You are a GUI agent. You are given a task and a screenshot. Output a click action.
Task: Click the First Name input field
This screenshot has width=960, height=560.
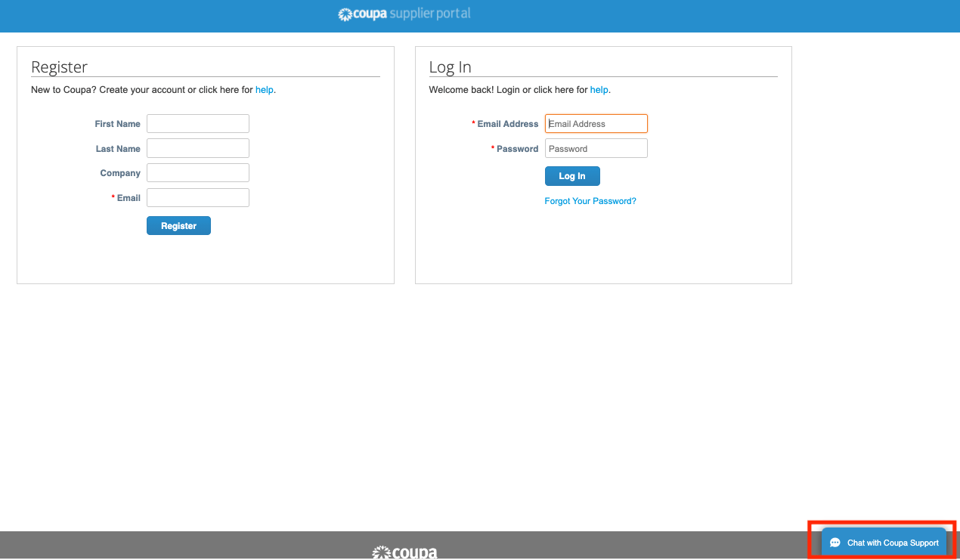197,123
